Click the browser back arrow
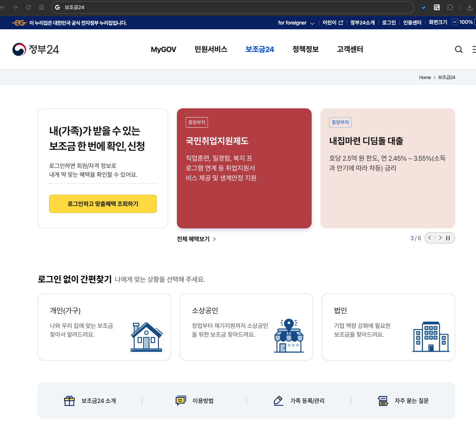 point(3,7)
